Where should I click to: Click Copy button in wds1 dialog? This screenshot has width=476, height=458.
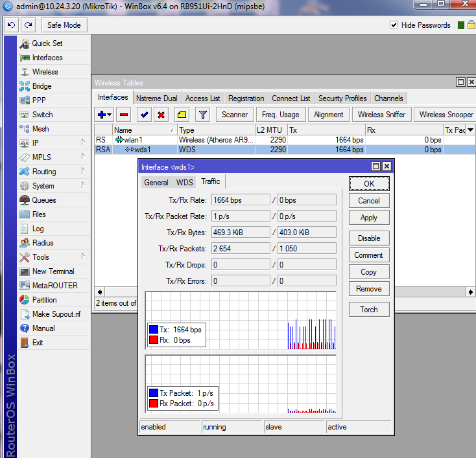369,272
